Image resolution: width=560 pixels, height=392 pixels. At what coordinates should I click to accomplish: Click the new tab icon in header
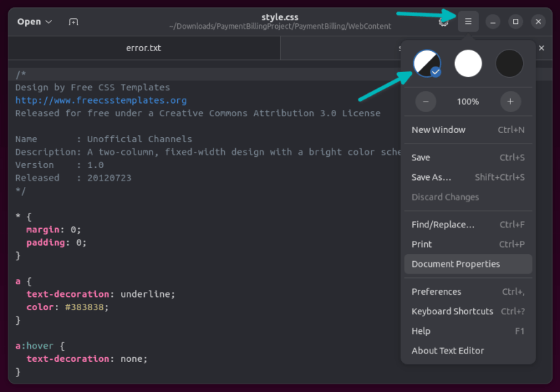(73, 22)
